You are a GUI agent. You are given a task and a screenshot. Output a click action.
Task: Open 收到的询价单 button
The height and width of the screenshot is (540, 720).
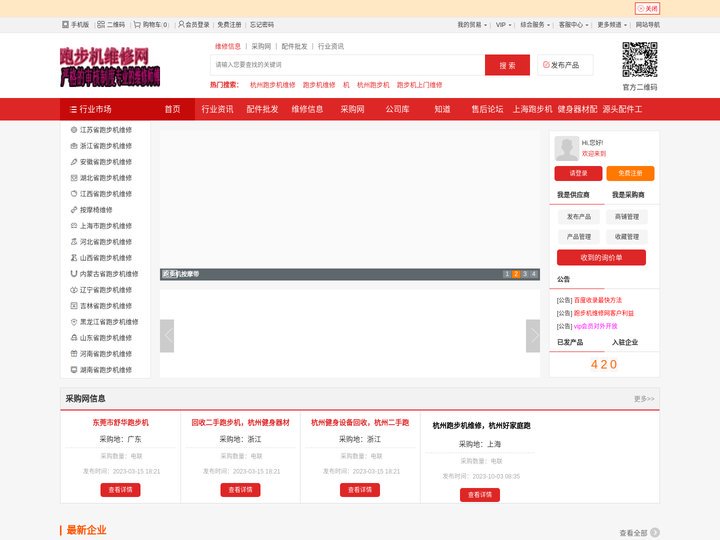click(601, 258)
